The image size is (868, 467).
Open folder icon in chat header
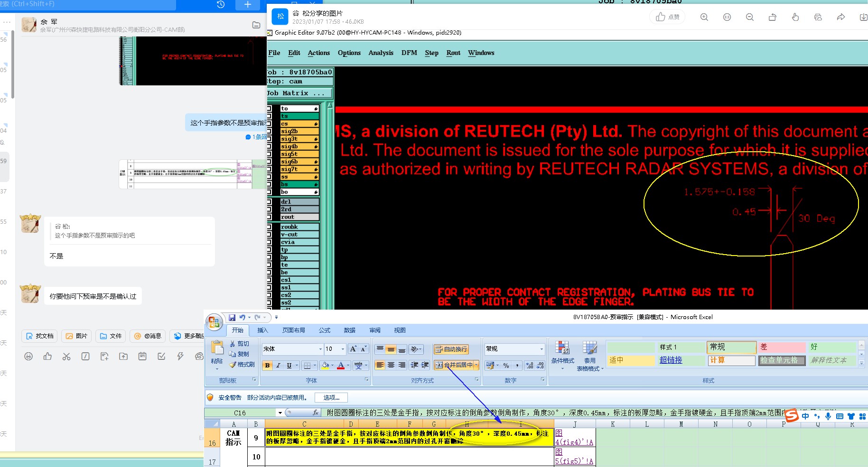256,25
